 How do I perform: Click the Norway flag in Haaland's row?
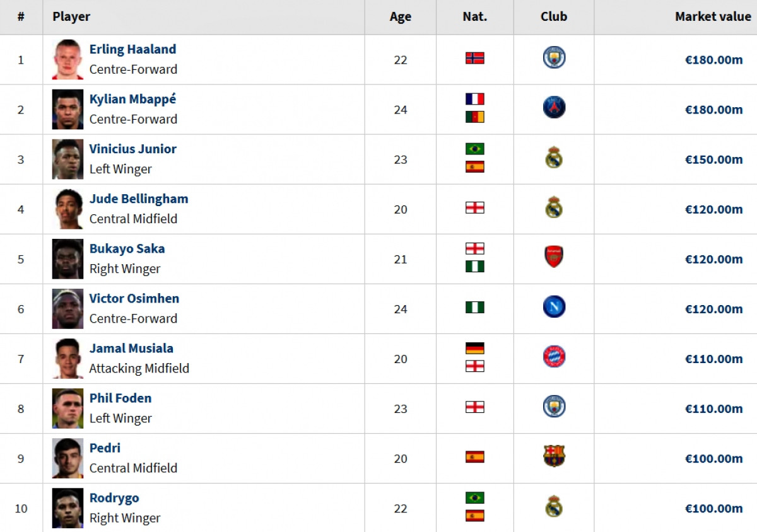tap(474, 59)
